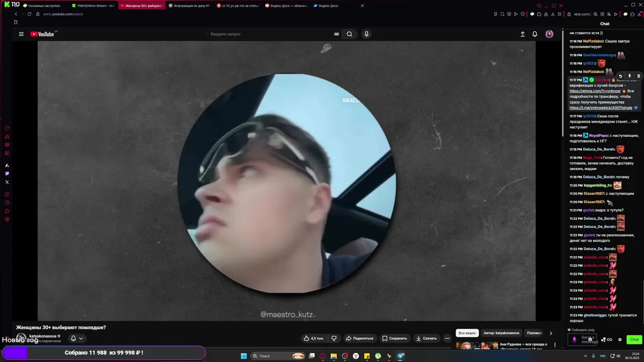Switch to the 'YNKNOWme Stream' browser tab
This screenshot has width=644, height=362.
[94, 6]
